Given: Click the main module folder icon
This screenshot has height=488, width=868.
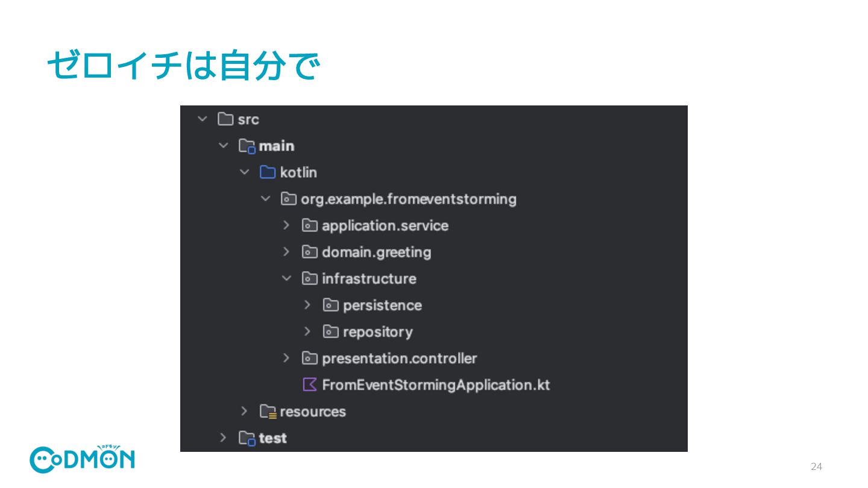Looking at the screenshot, I should click(x=247, y=146).
